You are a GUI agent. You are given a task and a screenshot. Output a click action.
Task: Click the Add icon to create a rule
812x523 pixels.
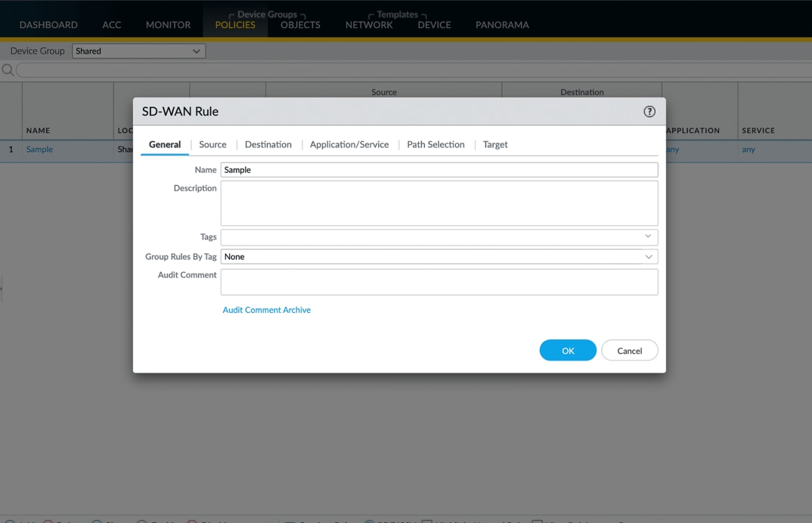(x=9, y=521)
